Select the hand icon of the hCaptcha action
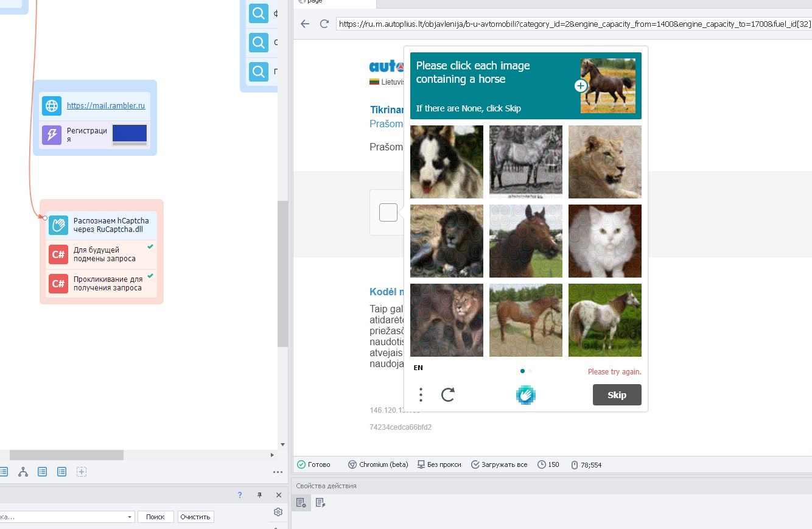812x529 pixels. tap(58, 225)
